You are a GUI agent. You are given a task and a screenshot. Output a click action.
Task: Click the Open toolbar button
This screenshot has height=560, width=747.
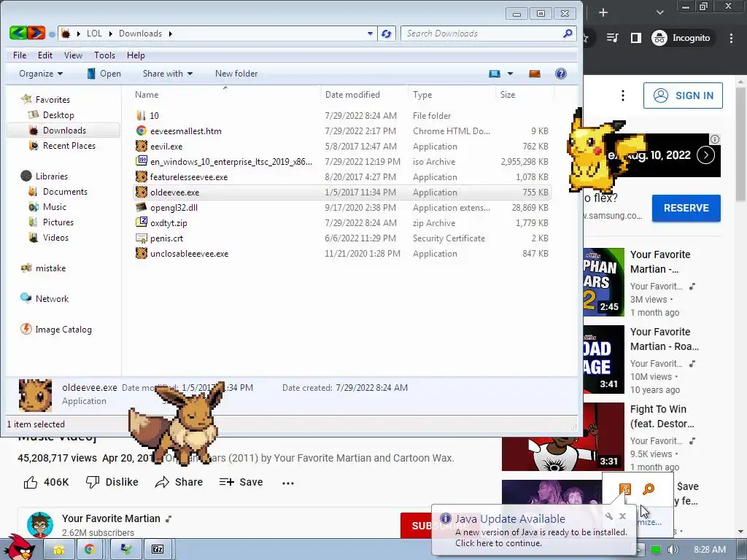click(104, 74)
